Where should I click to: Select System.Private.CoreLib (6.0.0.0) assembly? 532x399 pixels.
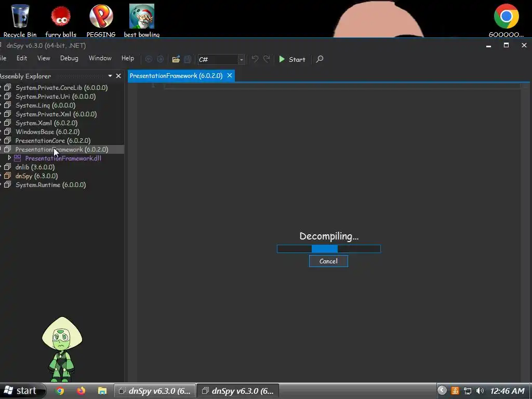(x=62, y=87)
